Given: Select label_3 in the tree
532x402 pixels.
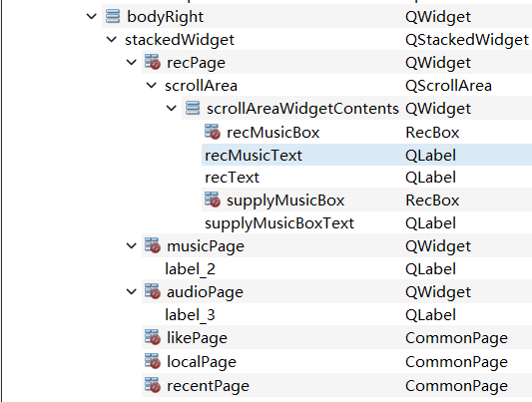Looking at the screenshot, I should [x=190, y=315].
